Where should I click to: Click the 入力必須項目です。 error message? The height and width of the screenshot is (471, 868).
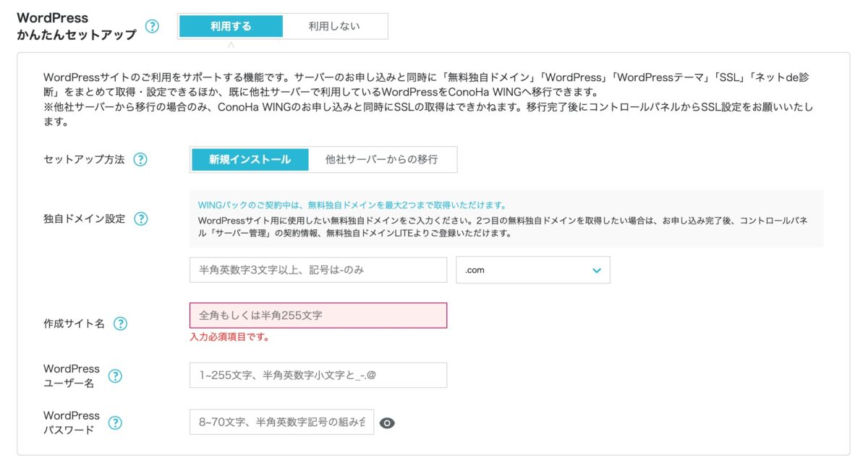tap(230, 337)
